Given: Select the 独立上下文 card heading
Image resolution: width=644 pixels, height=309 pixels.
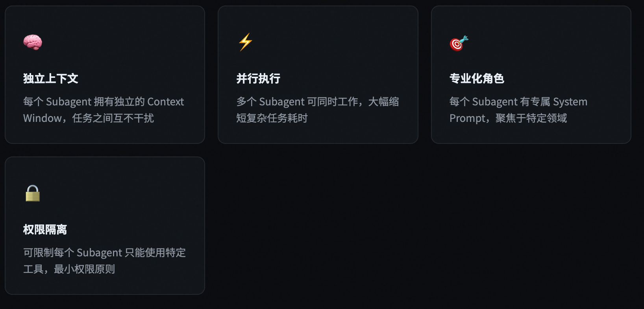Looking at the screenshot, I should 50,79.
